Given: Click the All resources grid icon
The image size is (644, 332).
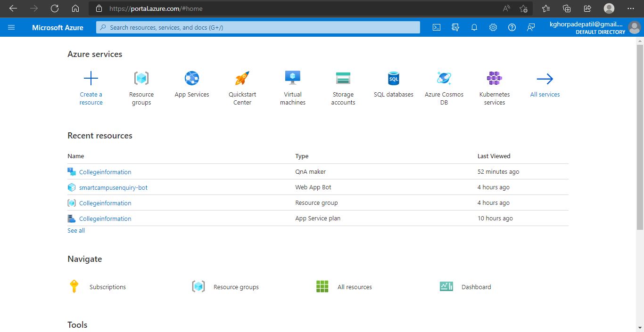Looking at the screenshot, I should point(322,286).
